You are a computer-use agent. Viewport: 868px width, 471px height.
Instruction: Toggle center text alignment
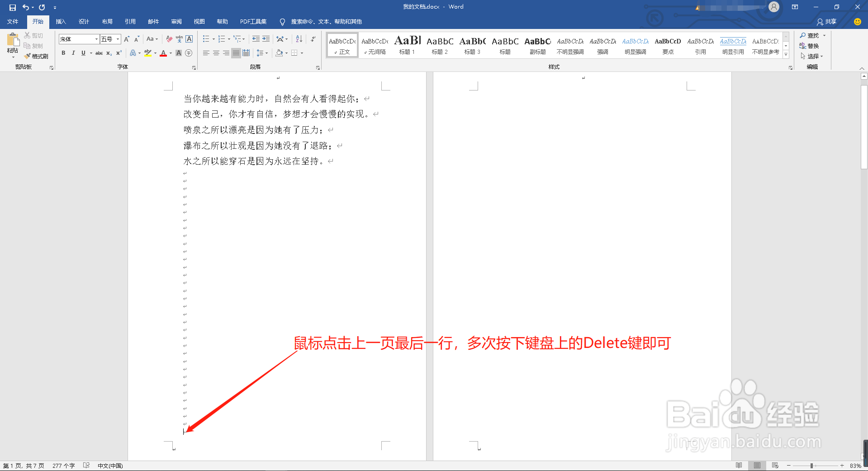[x=216, y=53]
